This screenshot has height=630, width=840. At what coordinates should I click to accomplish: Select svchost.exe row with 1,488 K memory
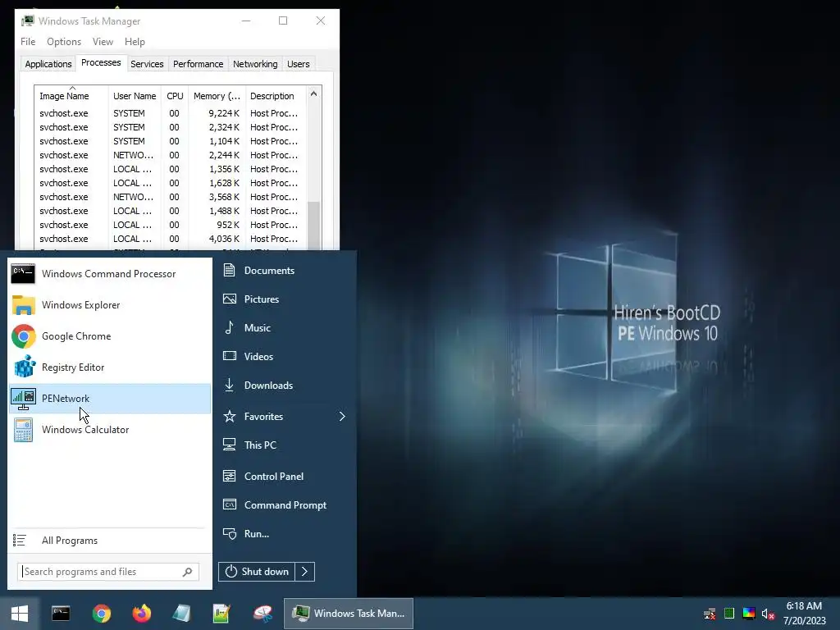tap(171, 211)
